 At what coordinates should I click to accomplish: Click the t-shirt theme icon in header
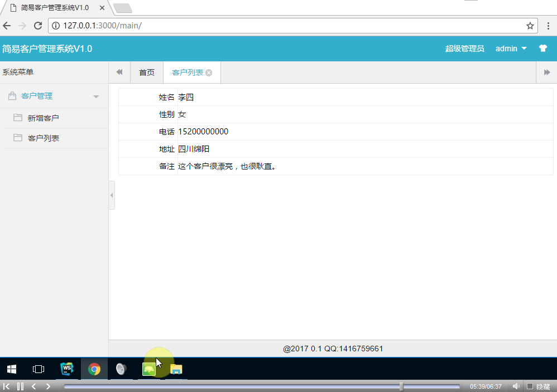(542, 49)
